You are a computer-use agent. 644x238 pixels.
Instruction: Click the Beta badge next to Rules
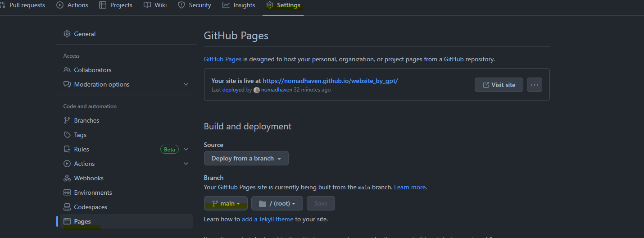click(169, 149)
